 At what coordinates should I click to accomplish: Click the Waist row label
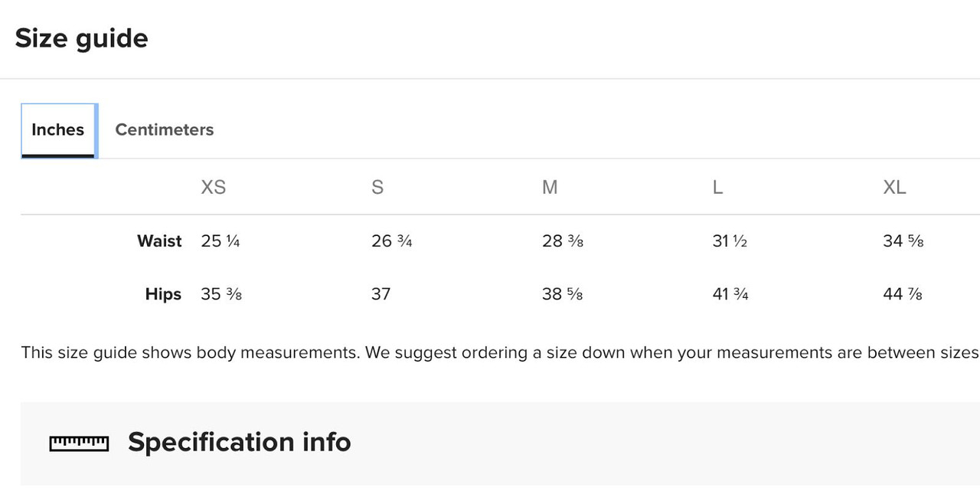[159, 241]
